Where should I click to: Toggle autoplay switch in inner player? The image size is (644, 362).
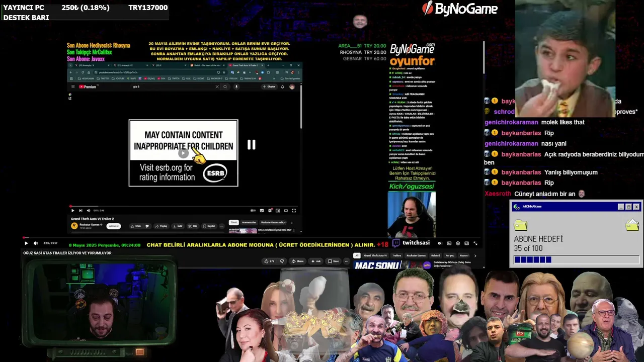pos(253,211)
